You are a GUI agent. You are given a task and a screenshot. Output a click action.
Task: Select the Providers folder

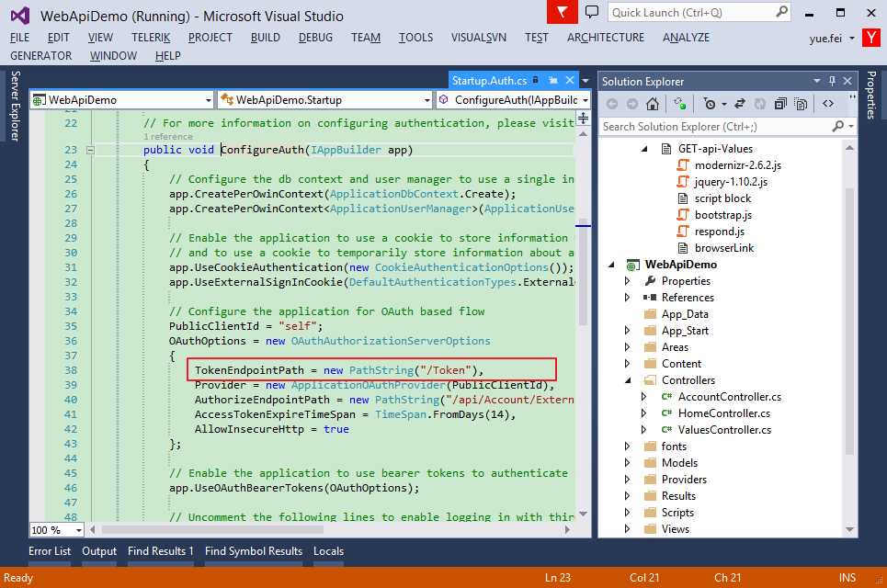[x=684, y=480]
